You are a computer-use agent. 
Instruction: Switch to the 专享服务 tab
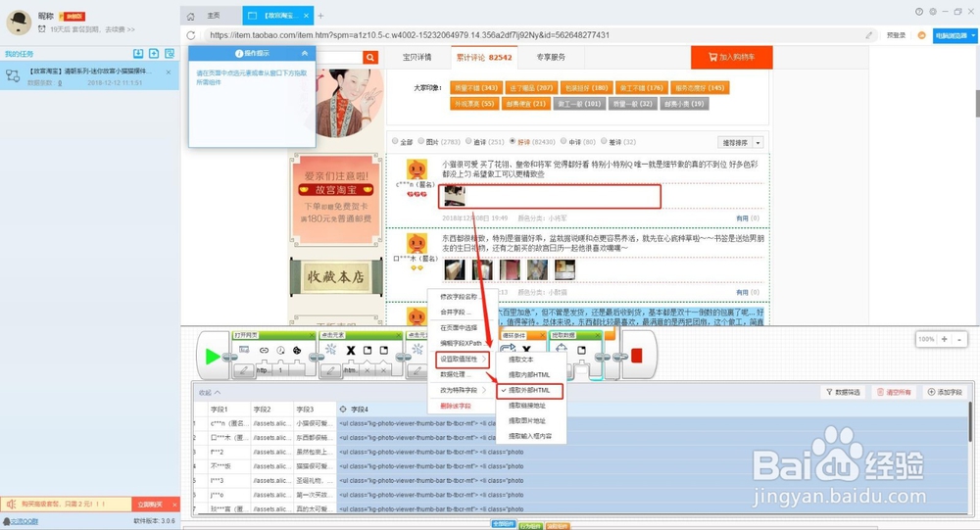(x=551, y=57)
